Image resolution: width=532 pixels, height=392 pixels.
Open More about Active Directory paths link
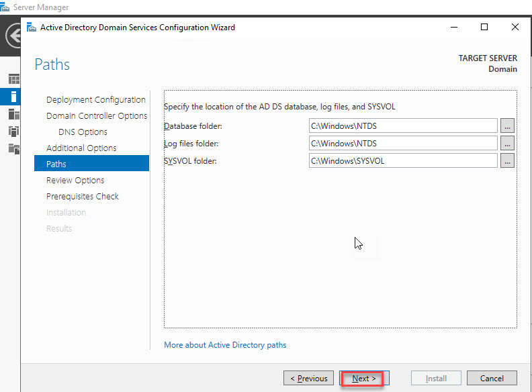pyautogui.click(x=225, y=345)
